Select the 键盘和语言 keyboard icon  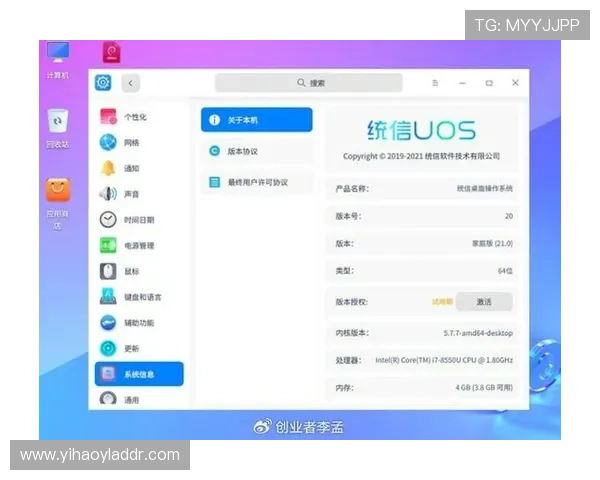108,297
